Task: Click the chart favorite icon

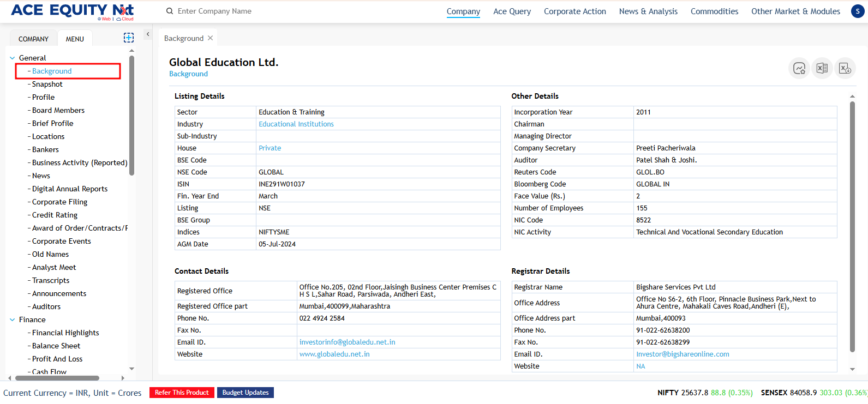Action: 799,68
